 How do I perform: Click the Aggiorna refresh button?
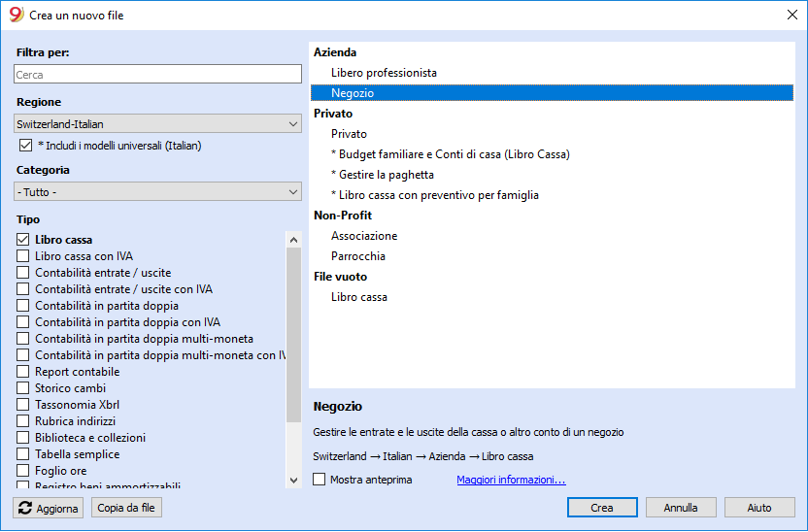tap(48, 508)
